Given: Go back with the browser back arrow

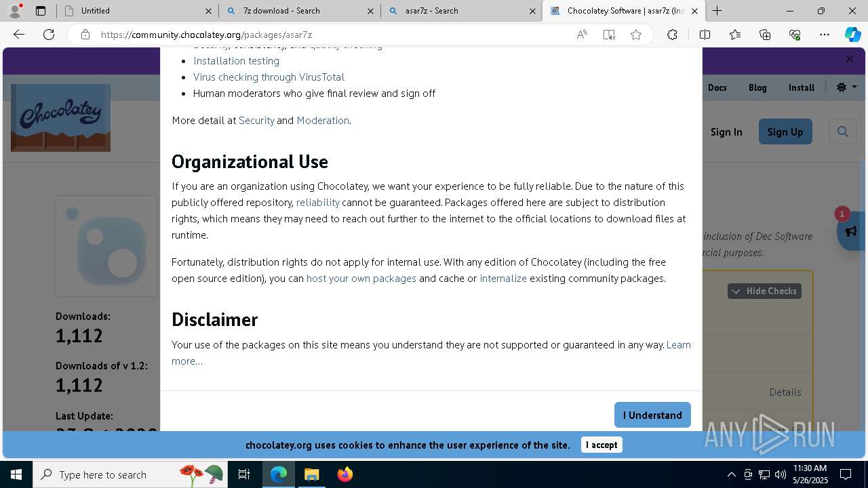Looking at the screenshot, I should coord(19,35).
